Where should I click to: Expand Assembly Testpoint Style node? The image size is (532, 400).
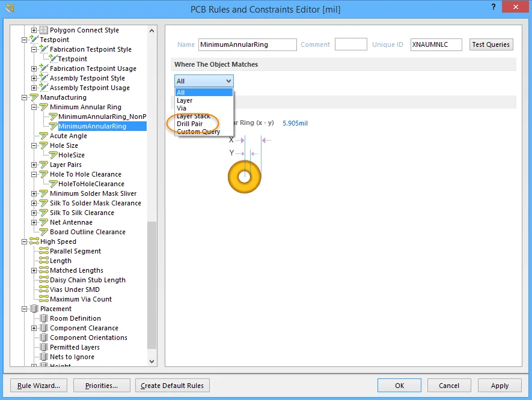[x=34, y=78]
